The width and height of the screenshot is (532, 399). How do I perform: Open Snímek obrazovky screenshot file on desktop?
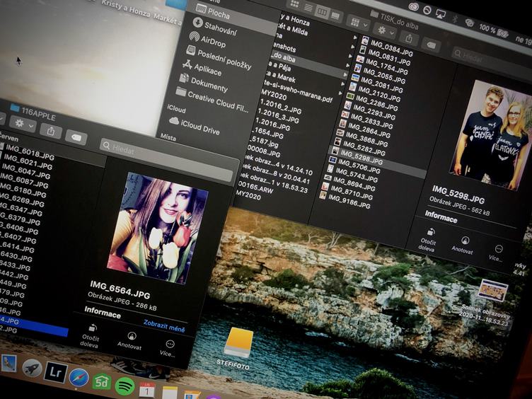pyautogui.click(x=490, y=303)
